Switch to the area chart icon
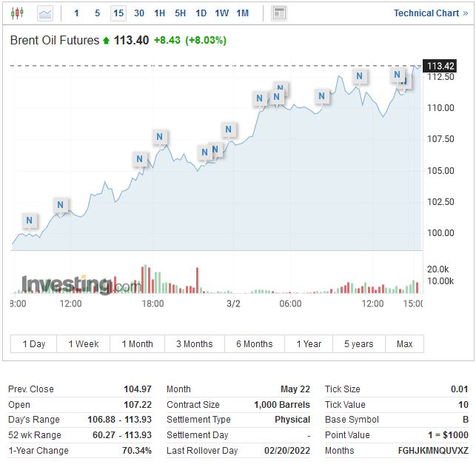This screenshot has height=470, width=476. pyautogui.click(x=45, y=13)
